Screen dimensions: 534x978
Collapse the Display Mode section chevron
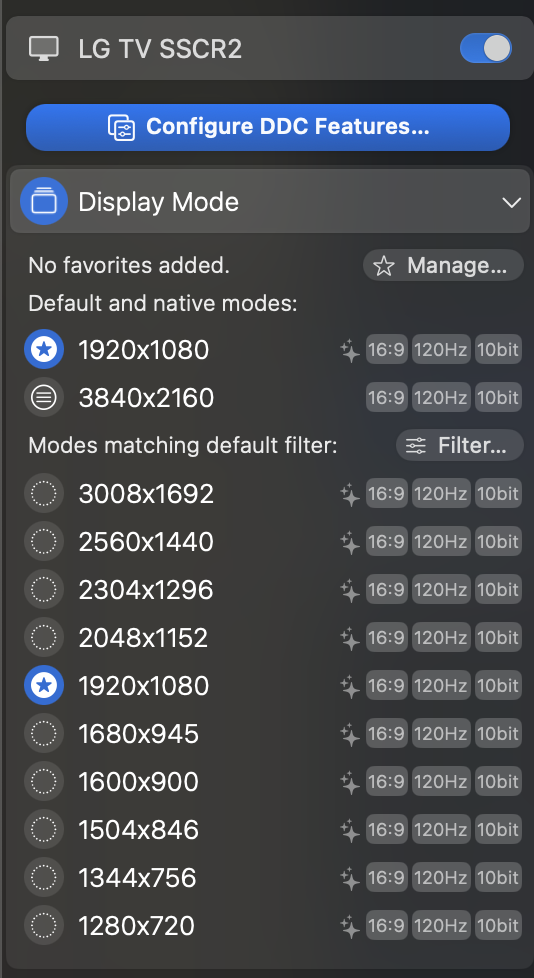coord(512,203)
